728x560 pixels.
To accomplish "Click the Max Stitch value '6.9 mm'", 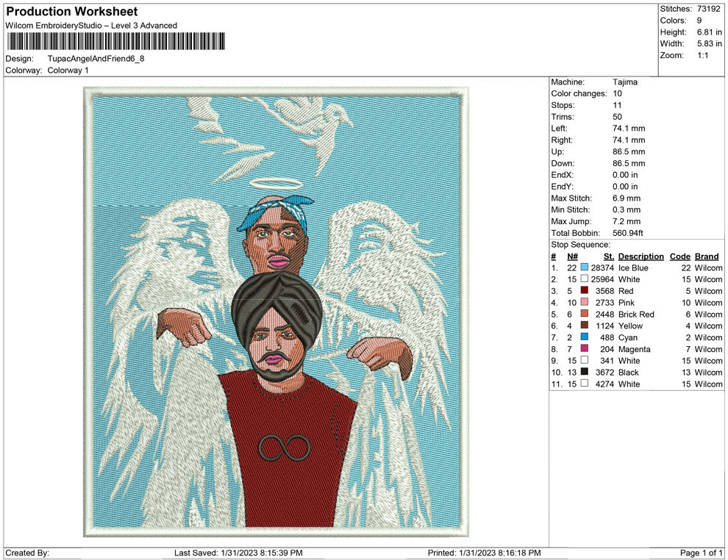I will (627, 198).
